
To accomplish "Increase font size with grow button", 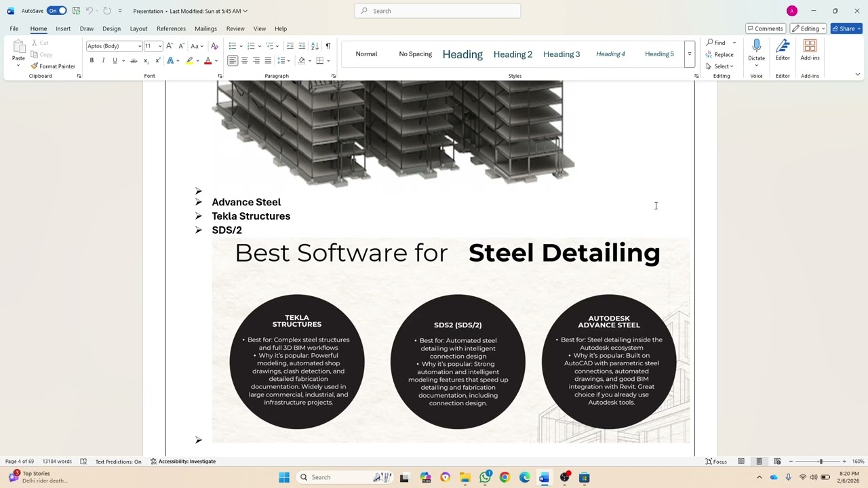I will click(170, 46).
